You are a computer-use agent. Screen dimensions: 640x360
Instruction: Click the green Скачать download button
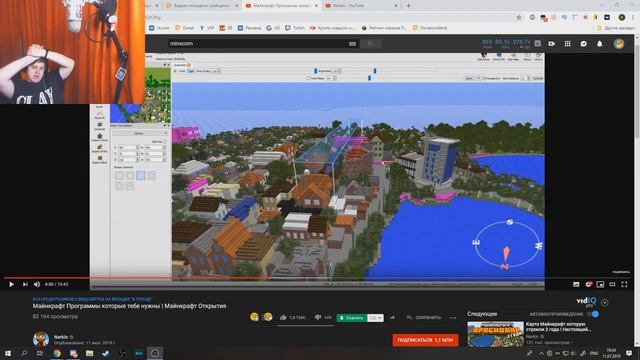[351, 318]
